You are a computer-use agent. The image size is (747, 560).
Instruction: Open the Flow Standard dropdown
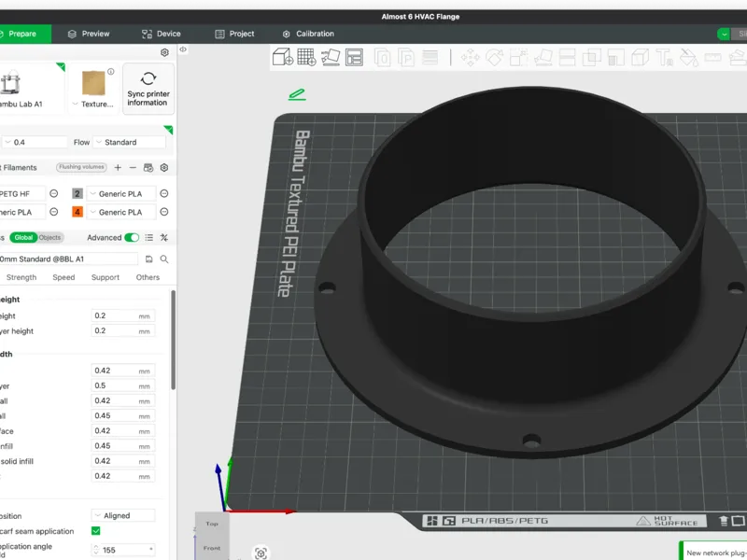(130, 142)
